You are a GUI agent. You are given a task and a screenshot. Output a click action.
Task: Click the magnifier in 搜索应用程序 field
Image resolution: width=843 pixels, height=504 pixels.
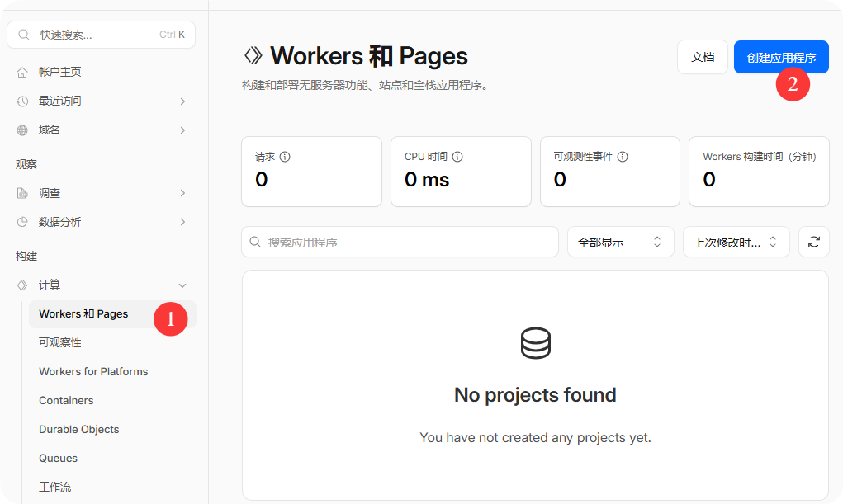(255, 242)
